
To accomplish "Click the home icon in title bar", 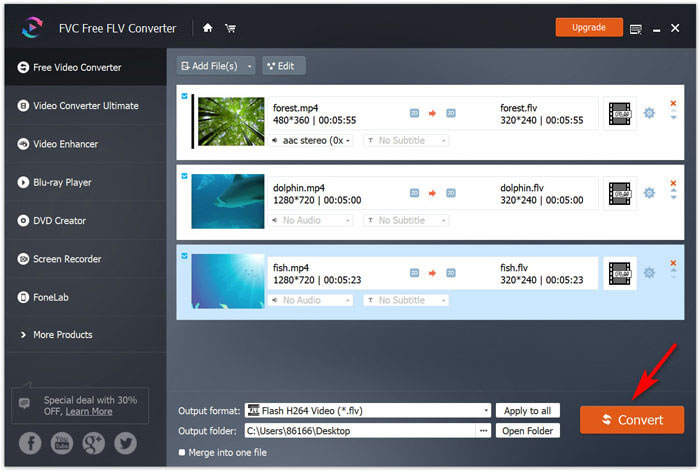I will (208, 28).
